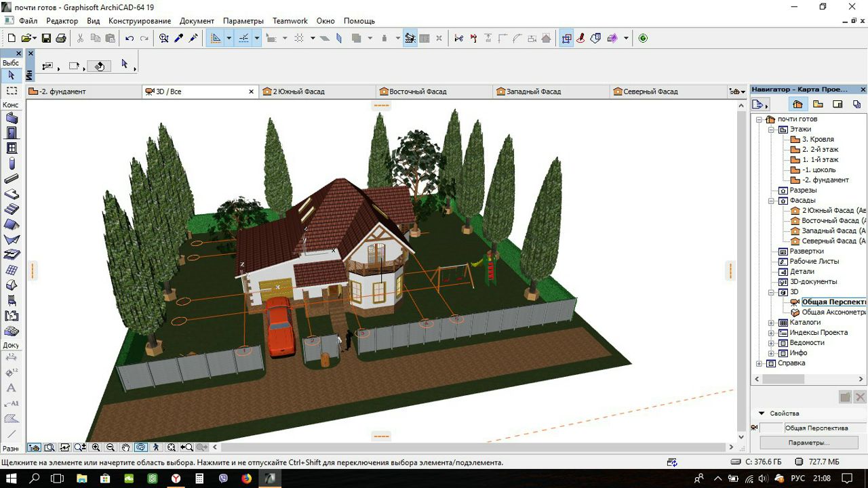Image resolution: width=868 pixels, height=488 pixels.
Task: Click the Параметры... button
Action: (x=808, y=443)
